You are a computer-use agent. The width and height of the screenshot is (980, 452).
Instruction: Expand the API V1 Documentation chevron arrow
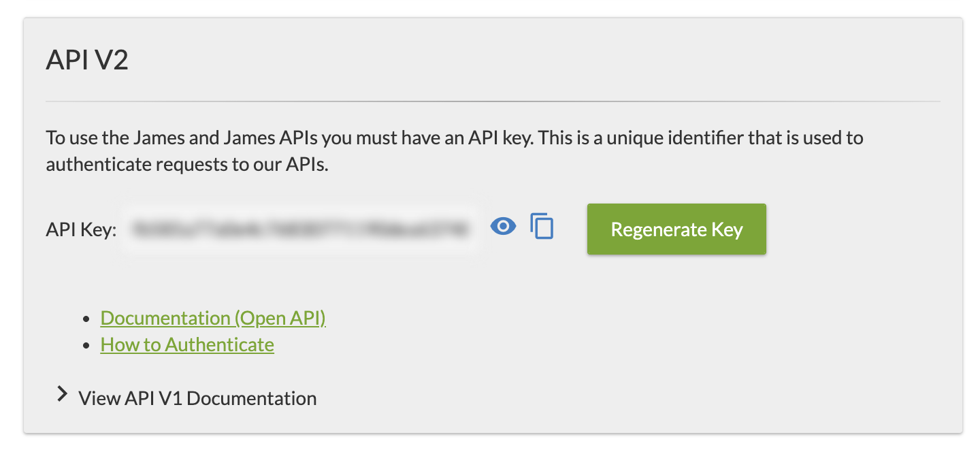pos(63,395)
